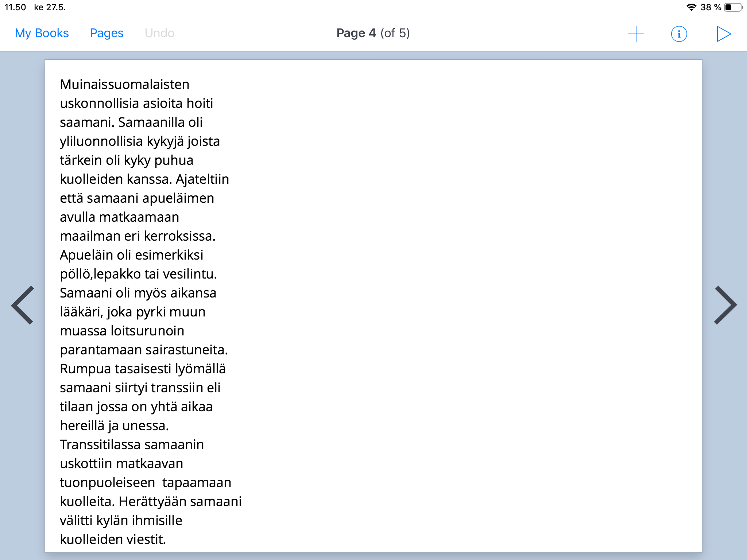Tap the Wi-Fi status icon
The width and height of the screenshot is (747, 560).
[x=691, y=7]
